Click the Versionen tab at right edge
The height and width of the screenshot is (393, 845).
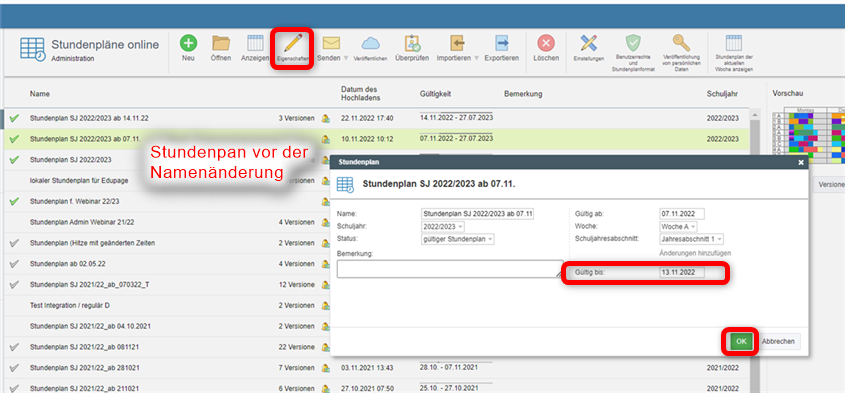tap(829, 184)
